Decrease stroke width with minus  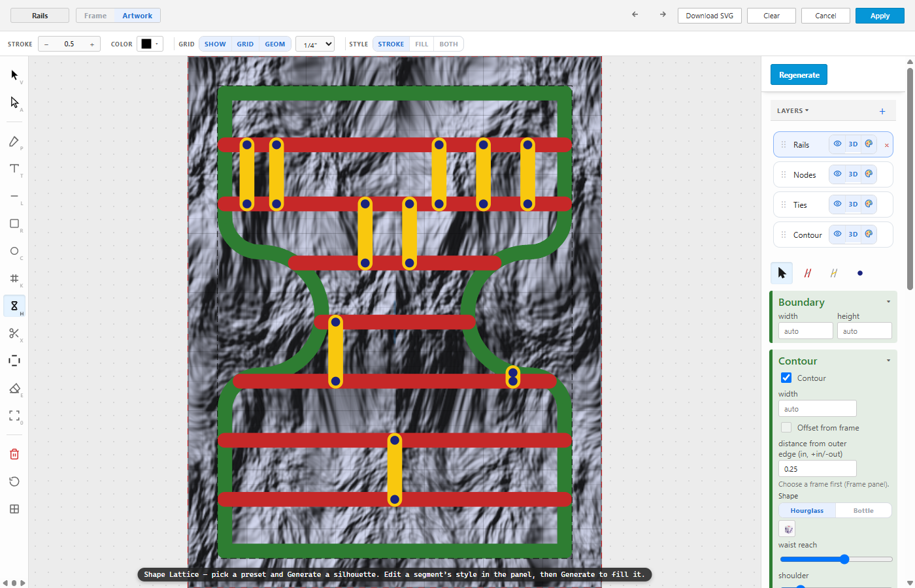[x=46, y=44]
